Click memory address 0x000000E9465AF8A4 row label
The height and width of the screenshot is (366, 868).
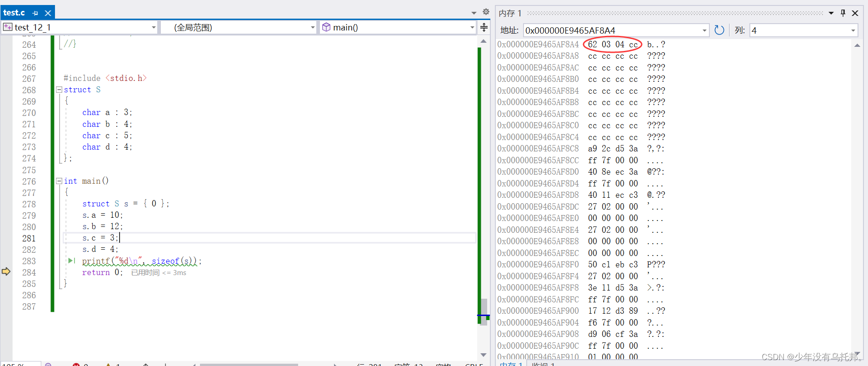[x=538, y=44]
